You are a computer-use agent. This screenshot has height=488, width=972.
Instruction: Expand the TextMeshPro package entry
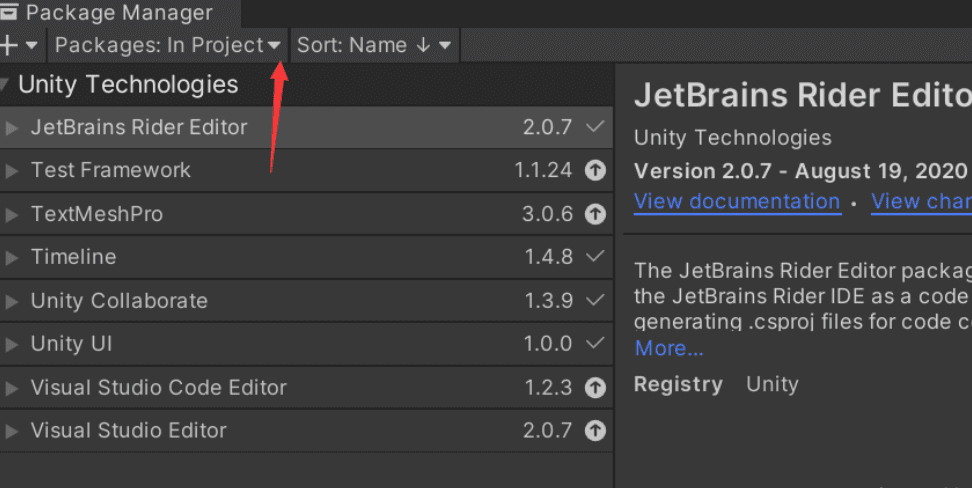12,215
